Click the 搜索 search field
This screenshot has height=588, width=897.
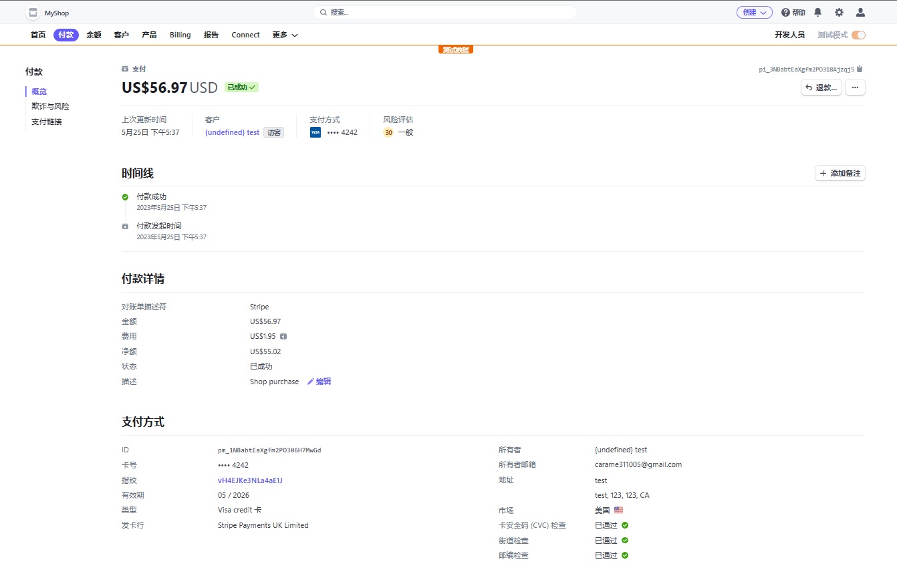pyautogui.click(x=444, y=12)
